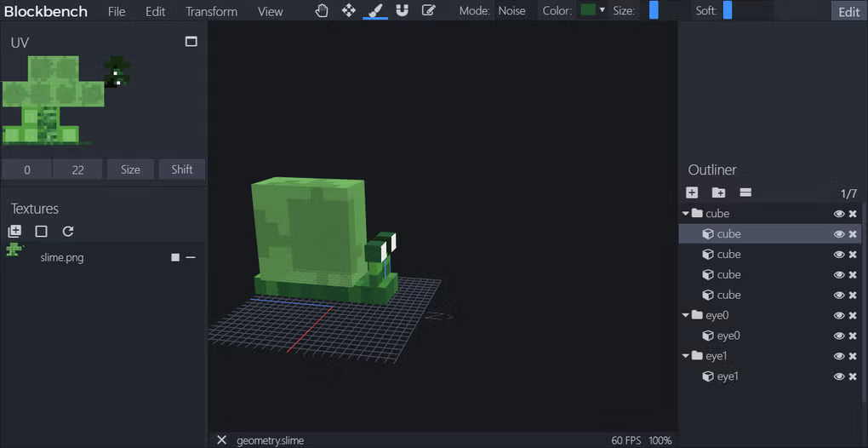
Task: Toggle visibility of eye0 cube
Action: tap(838, 336)
